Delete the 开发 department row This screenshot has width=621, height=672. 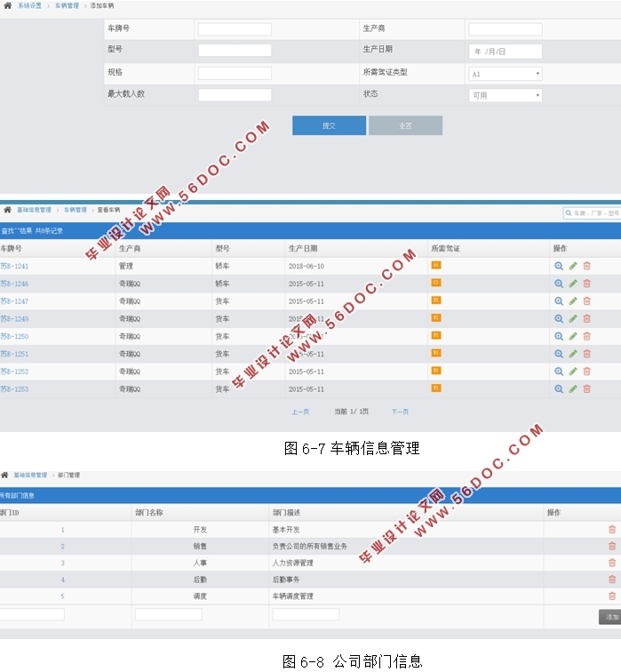(612, 530)
